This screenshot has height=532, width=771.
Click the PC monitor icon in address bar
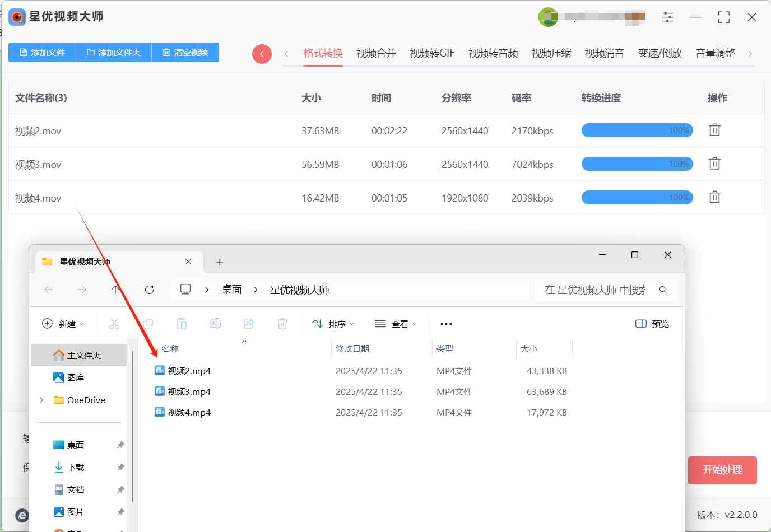tap(185, 290)
